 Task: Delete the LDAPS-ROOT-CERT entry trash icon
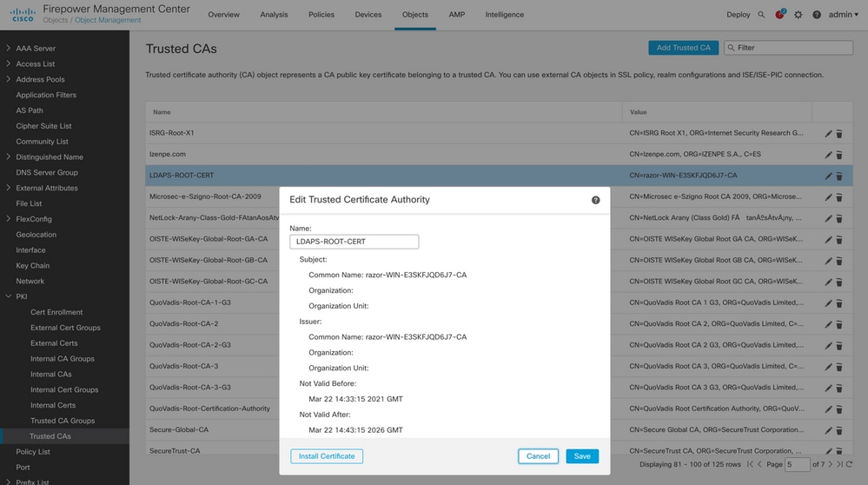(x=839, y=176)
